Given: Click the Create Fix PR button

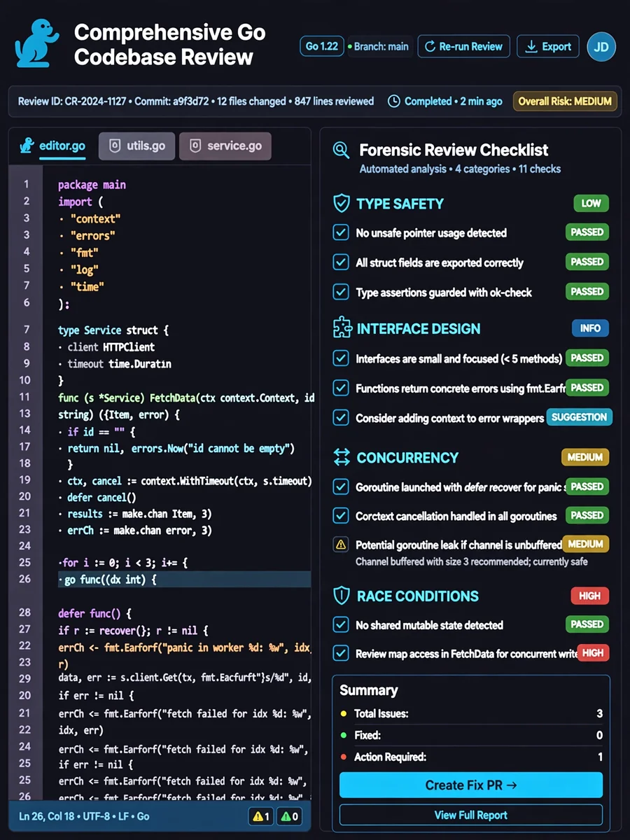Looking at the screenshot, I should pyautogui.click(x=471, y=785).
